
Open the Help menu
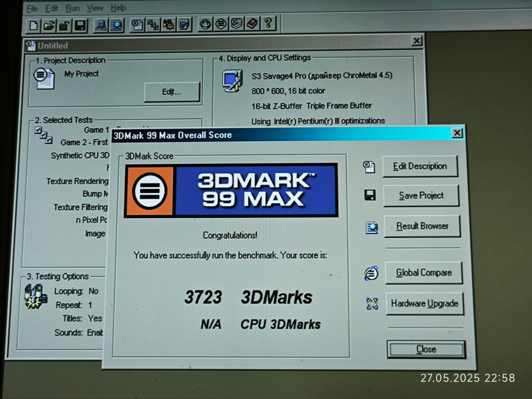pos(118,7)
